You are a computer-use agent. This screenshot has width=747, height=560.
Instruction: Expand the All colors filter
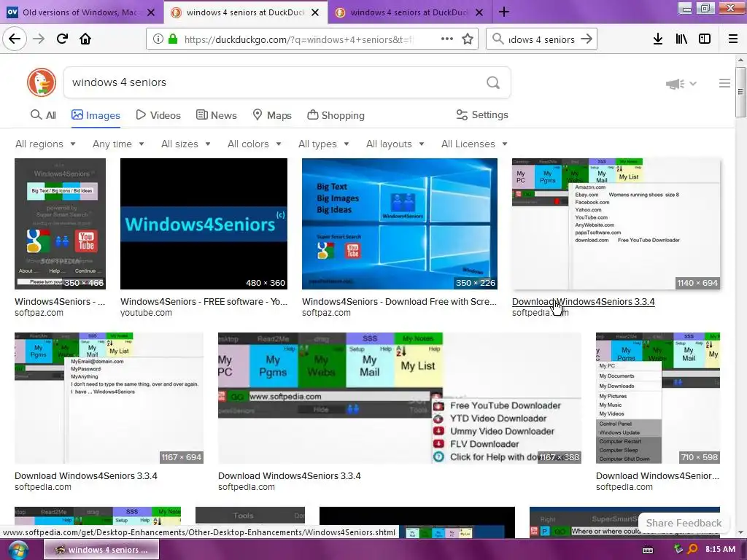click(x=255, y=144)
